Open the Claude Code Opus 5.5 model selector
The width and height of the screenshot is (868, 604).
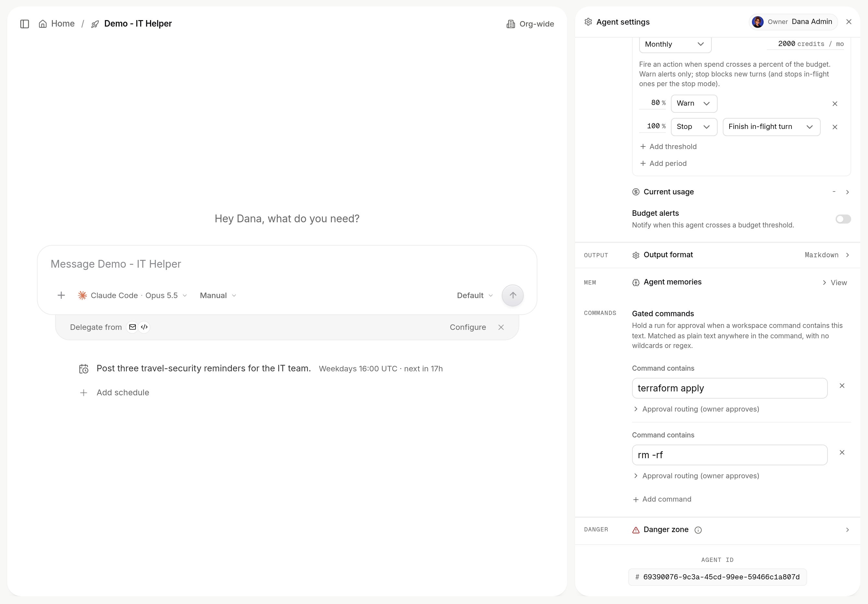pos(132,296)
